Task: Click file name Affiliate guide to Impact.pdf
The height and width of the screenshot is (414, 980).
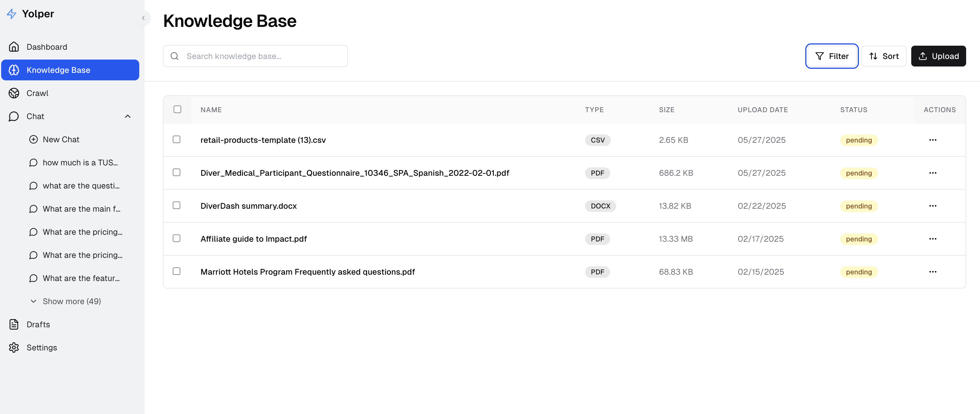Action: coord(253,239)
